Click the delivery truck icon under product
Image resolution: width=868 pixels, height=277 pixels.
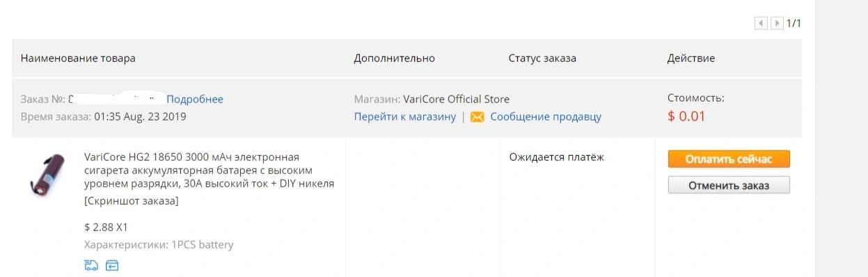(x=91, y=265)
